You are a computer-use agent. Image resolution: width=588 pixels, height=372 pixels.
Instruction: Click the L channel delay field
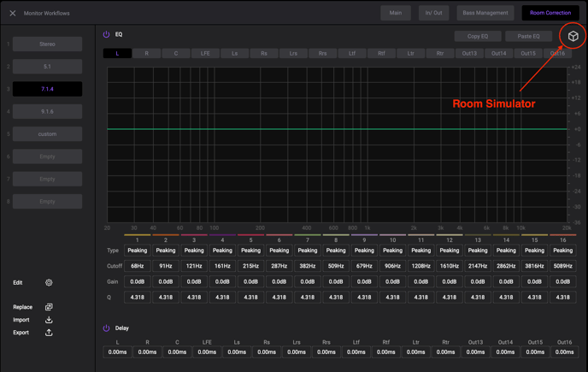(118, 351)
